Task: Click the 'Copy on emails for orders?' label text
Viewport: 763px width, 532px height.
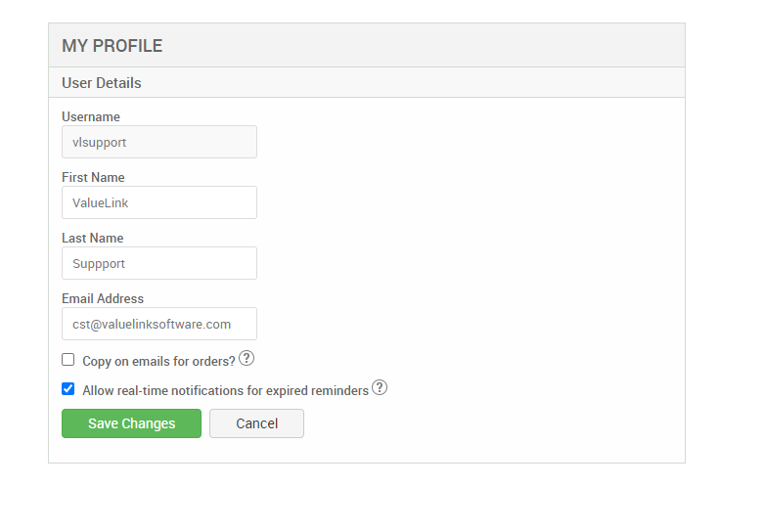Action: 158,361
